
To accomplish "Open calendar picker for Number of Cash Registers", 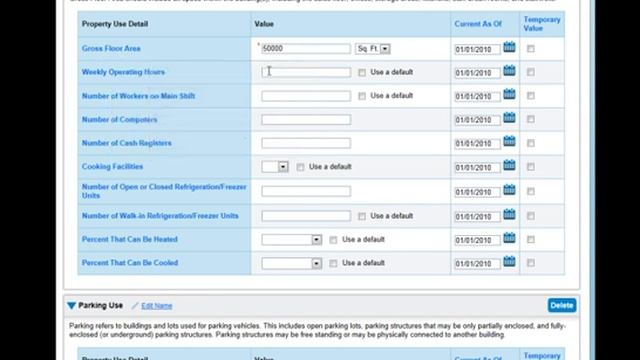I will click(509, 142).
